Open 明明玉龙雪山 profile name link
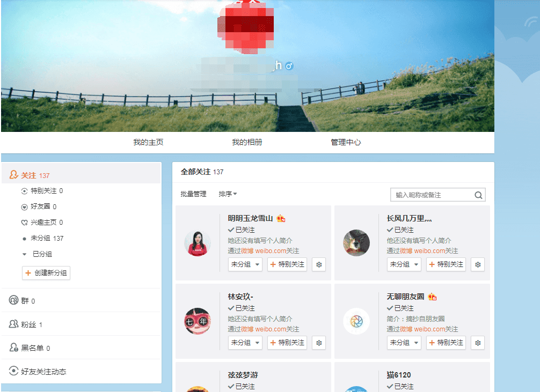 (250, 219)
